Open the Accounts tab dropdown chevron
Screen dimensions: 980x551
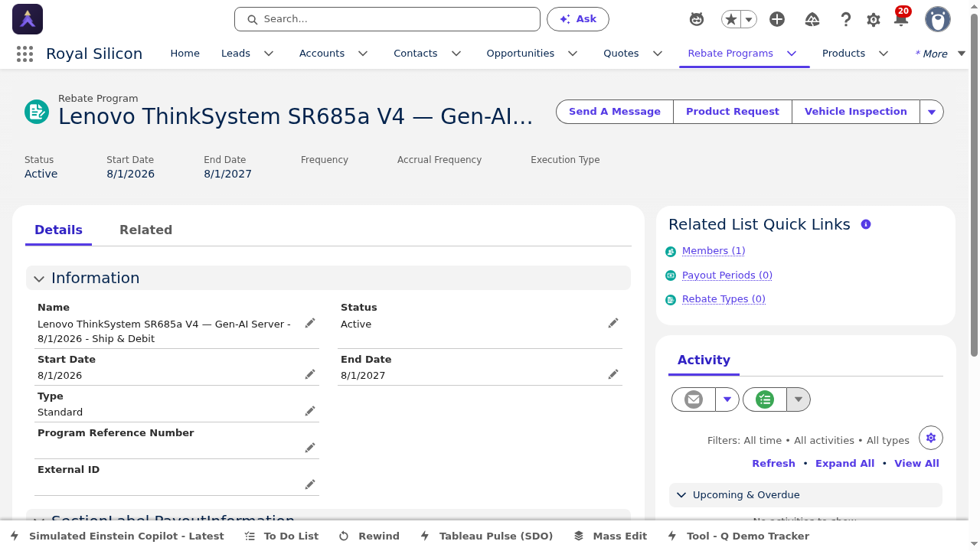tap(363, 54)
